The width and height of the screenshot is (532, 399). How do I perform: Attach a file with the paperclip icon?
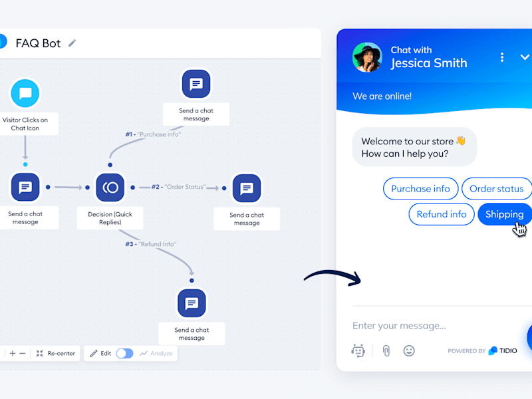click(x=386, y=350)
